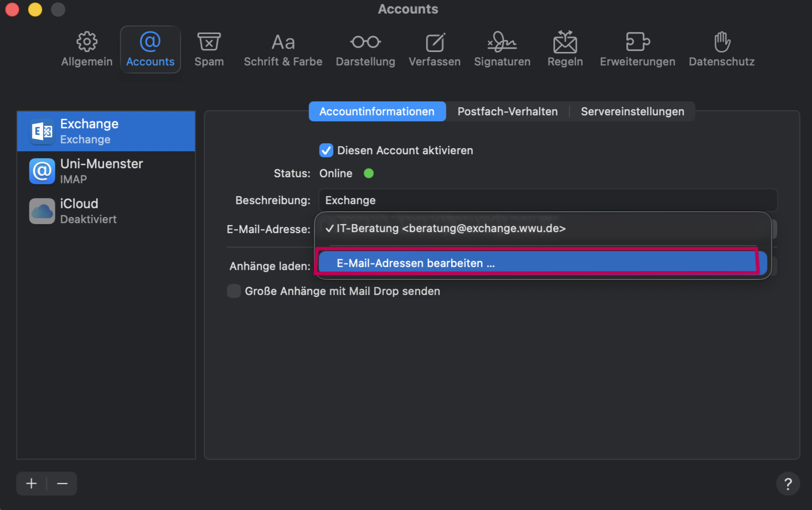Click the minus button to remove account
Viewport: 812px width, 510px height.
click(x=62, y=484)
